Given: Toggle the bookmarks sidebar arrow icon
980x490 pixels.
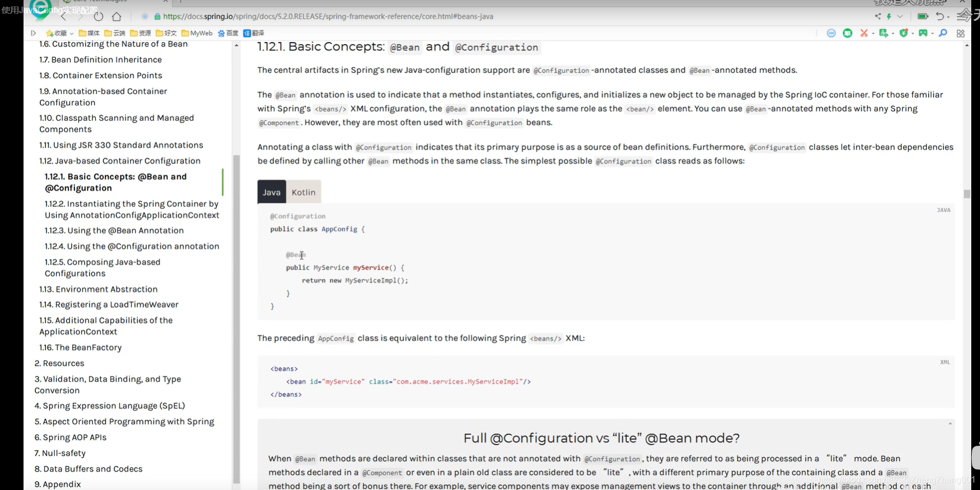Looking at the screenshot, I should click(33, 33).
